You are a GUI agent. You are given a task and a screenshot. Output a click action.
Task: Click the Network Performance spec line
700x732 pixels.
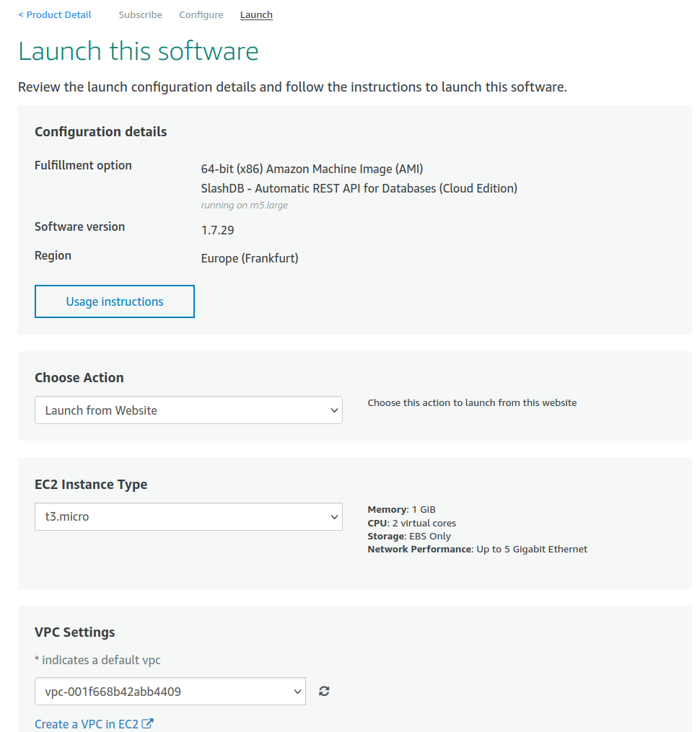[477, 550]
